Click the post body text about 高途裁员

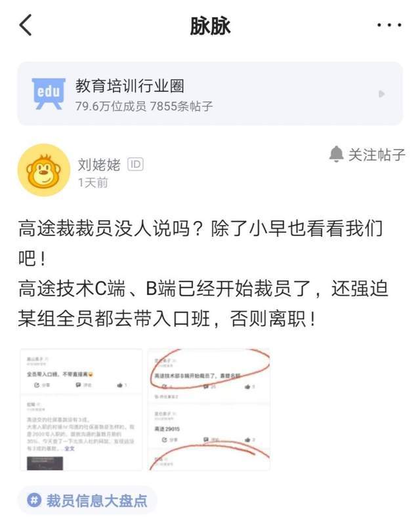pos(203,273)
